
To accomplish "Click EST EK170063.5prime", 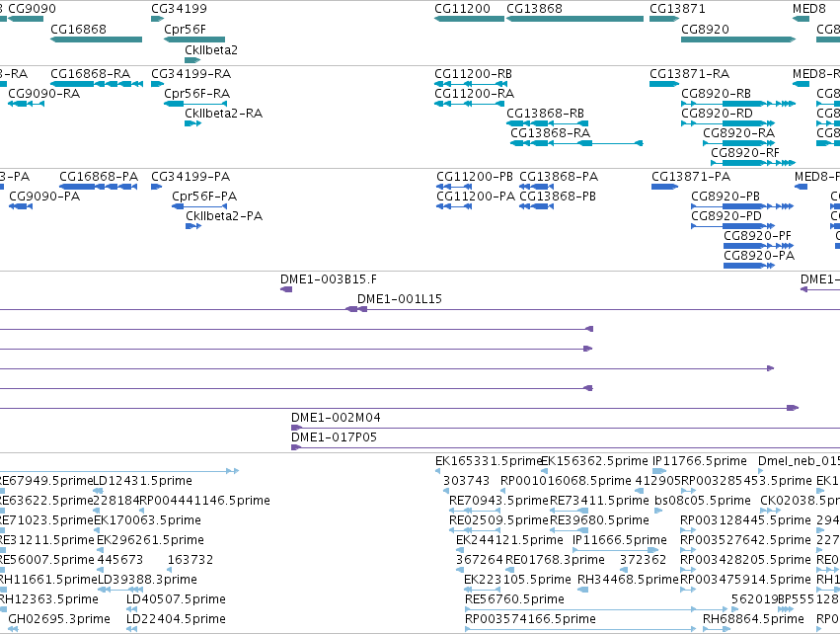I will [x=97, y=530].
